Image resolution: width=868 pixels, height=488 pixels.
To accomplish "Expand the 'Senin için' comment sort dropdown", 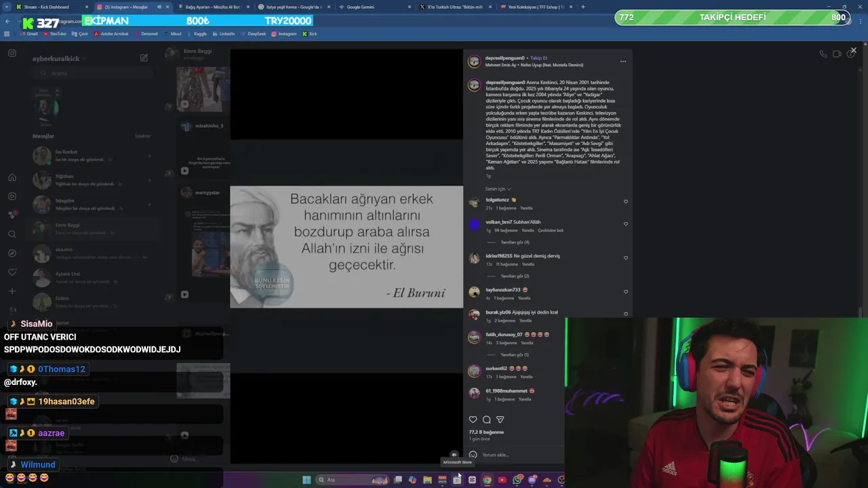I will tap(498, 189).
